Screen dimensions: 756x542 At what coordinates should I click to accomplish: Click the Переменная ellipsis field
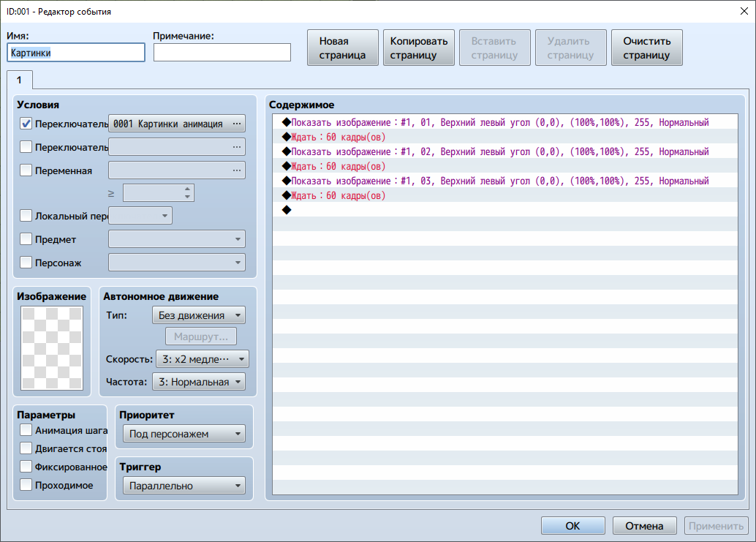click(177, 170)
